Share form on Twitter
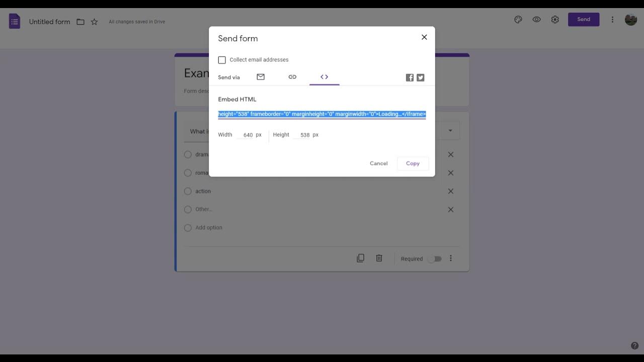 coord(421,77)
